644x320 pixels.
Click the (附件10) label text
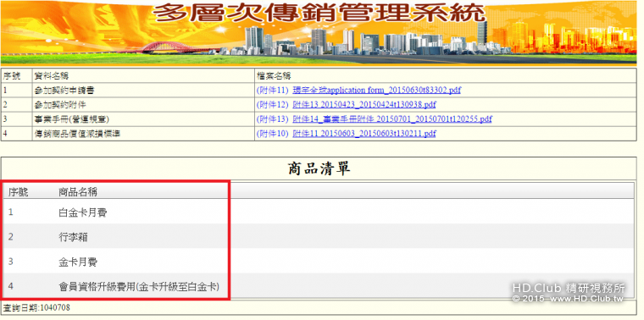click(x=273, y=134)
